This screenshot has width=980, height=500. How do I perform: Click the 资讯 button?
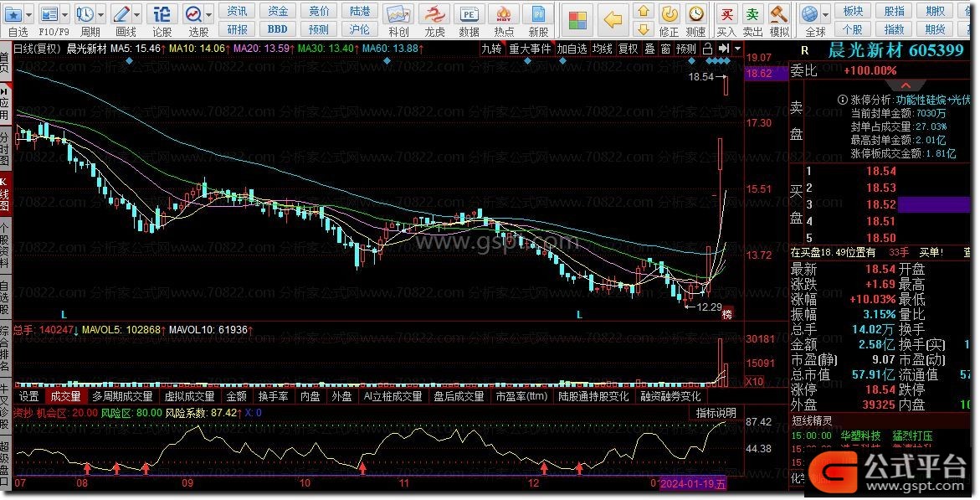pyautogui.click(x=238, y=11)
